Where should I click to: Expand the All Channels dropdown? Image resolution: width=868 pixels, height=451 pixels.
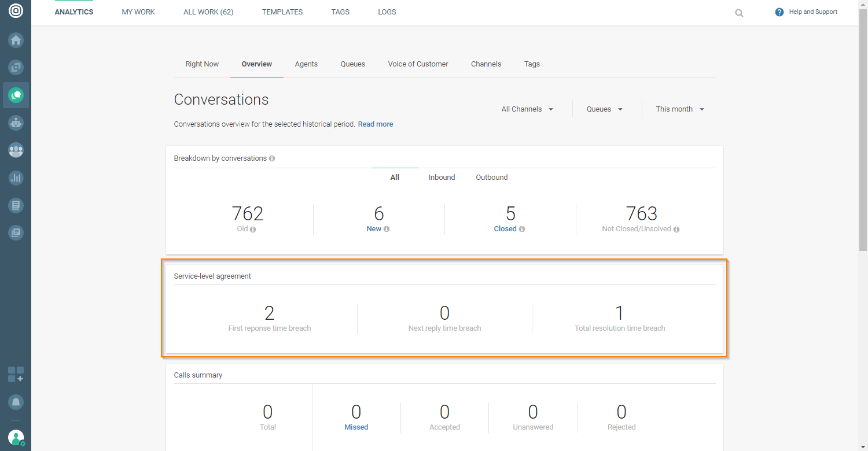[x=527, y=109]
